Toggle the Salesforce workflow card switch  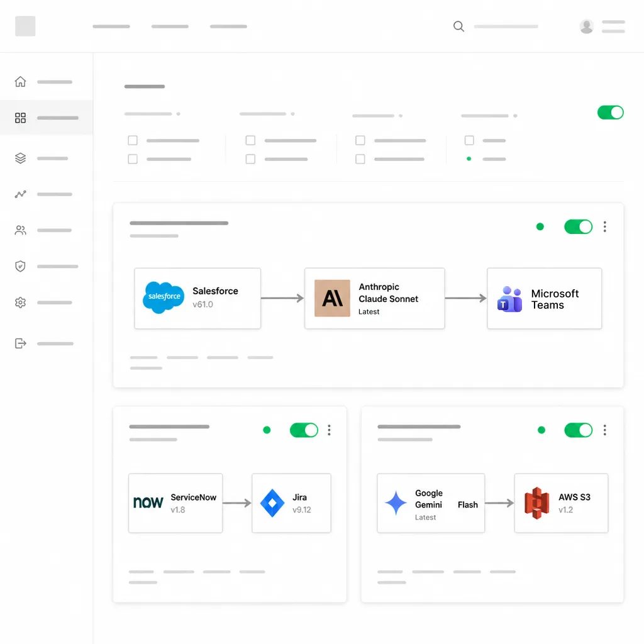pos(579,226)
